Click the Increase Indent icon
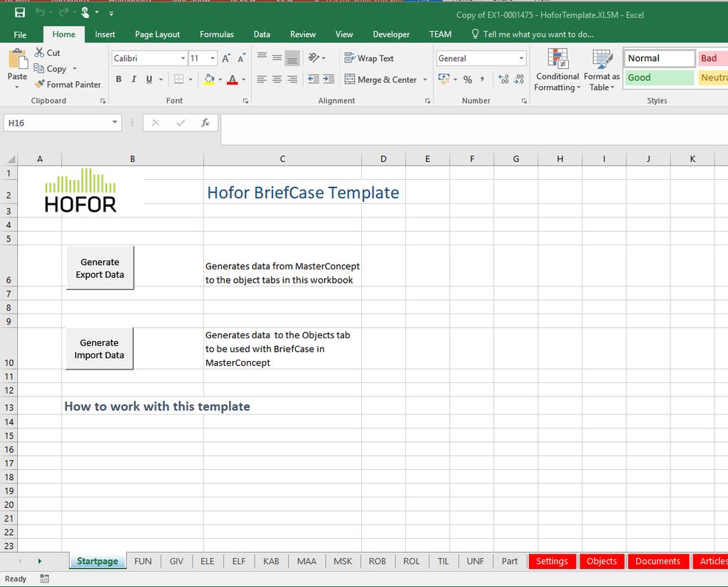The height and width of the screenshot is (587, 728). click(x=328, y=80)
